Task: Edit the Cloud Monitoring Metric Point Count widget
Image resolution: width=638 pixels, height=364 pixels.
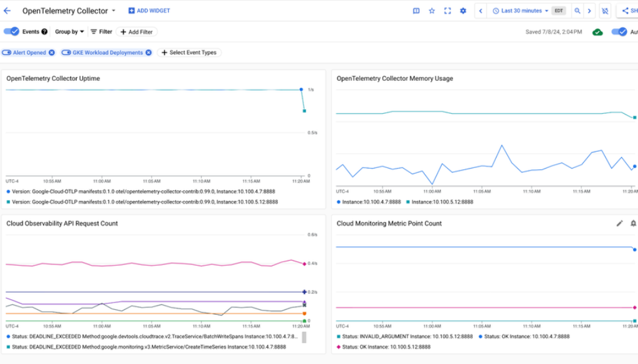Action: click(x=619, y=223)
